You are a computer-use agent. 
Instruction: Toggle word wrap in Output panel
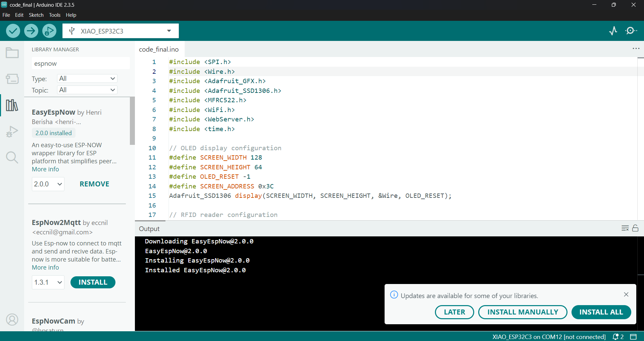[x=625, y=228]
